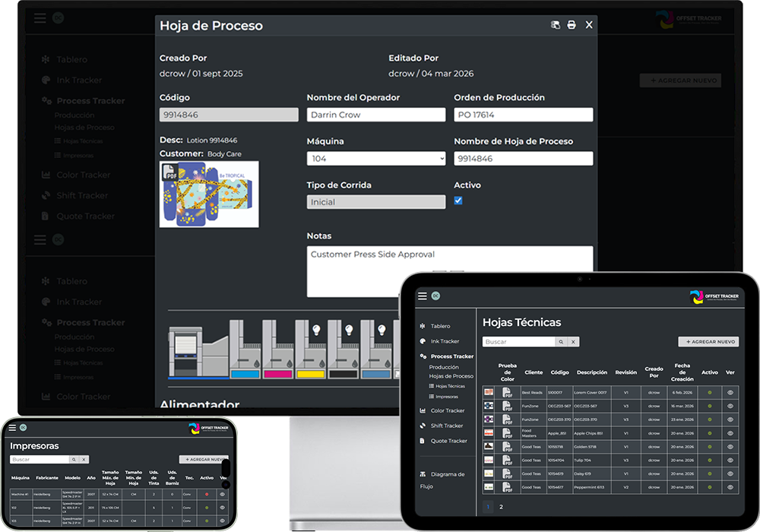Uncheck the Activo checkbox
Viewport: 760px width, 532px height.
point(458,201)
